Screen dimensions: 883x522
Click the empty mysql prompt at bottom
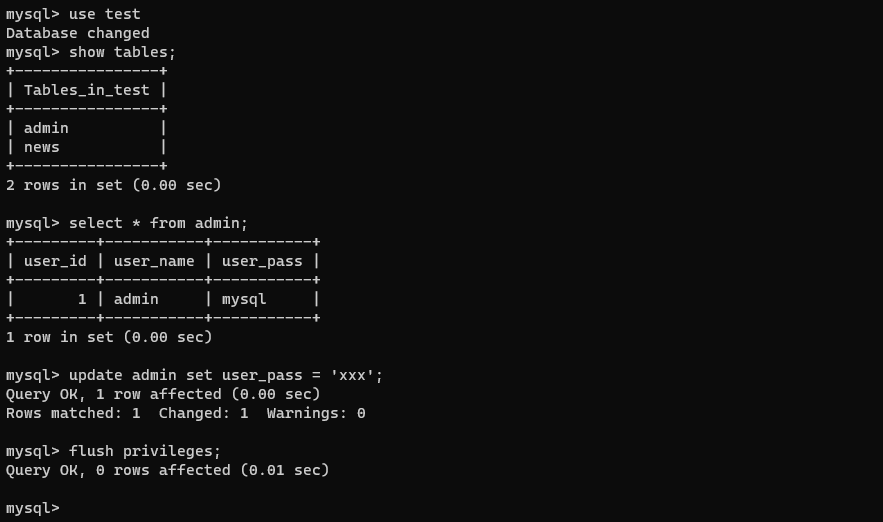click(x=33, y=508)
